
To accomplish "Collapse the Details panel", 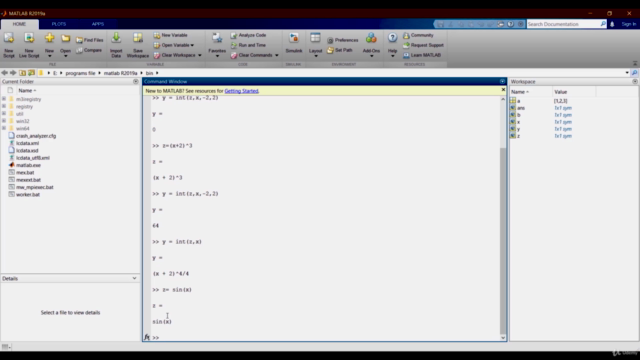I will click(134, 278).
